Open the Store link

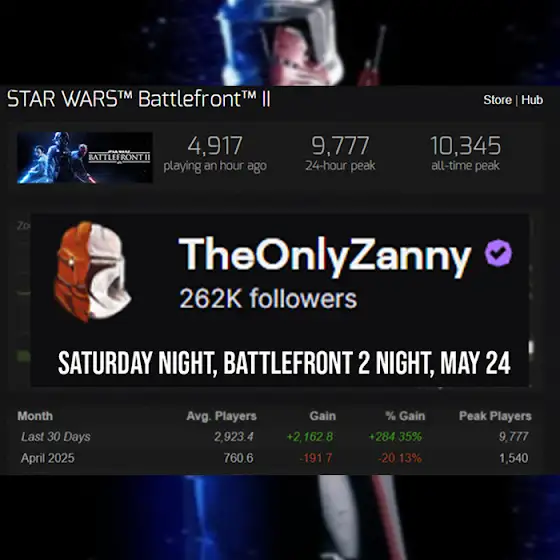(x=497, y=100)
